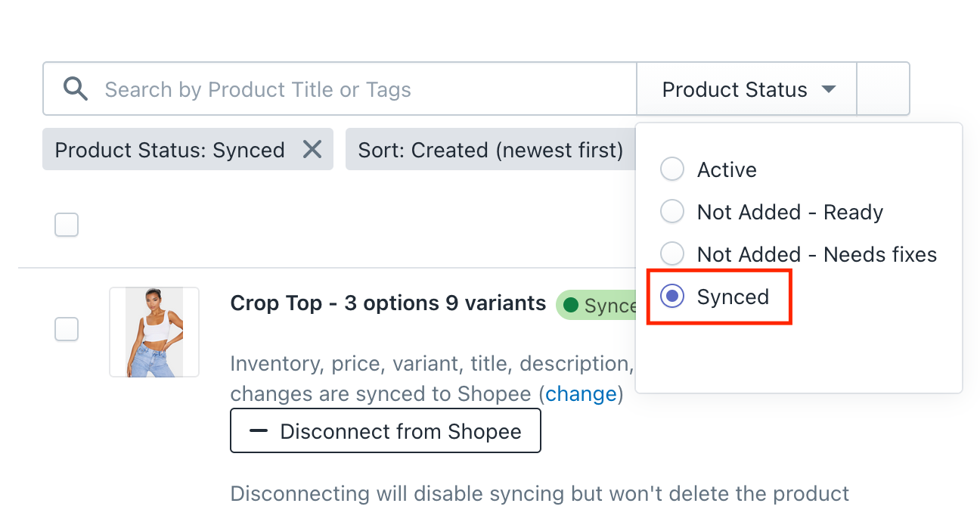Remove the Product Status: Synced filter tag
Viewport: 980px width, 525px height.
point(312,150)
